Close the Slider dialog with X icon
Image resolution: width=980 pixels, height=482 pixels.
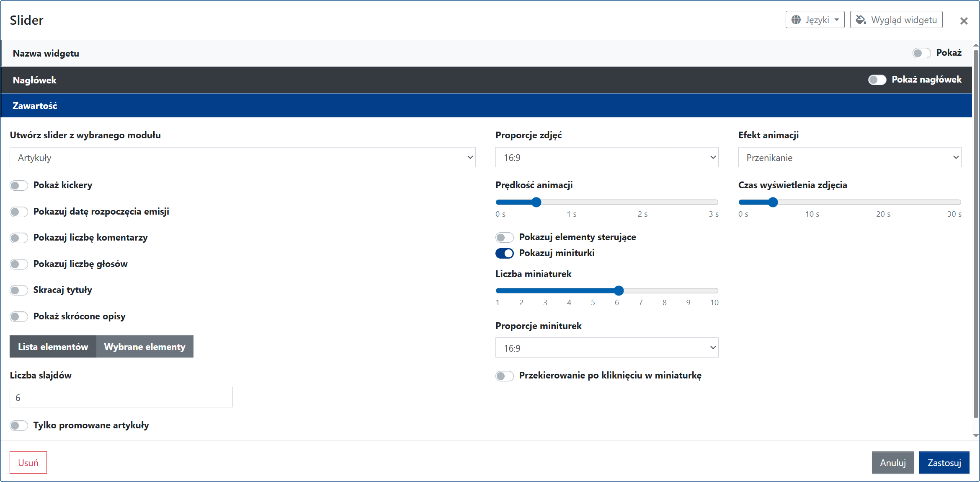(x=964, y=21)
